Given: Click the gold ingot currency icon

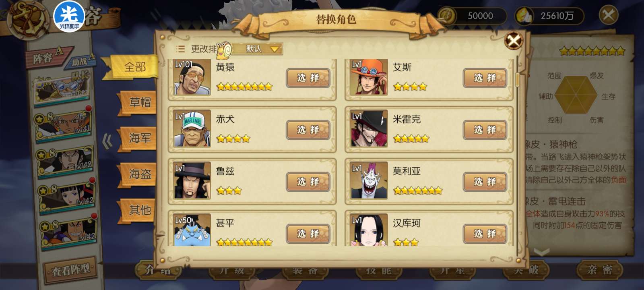Looking at the screenshot, I should click(524, 16).
